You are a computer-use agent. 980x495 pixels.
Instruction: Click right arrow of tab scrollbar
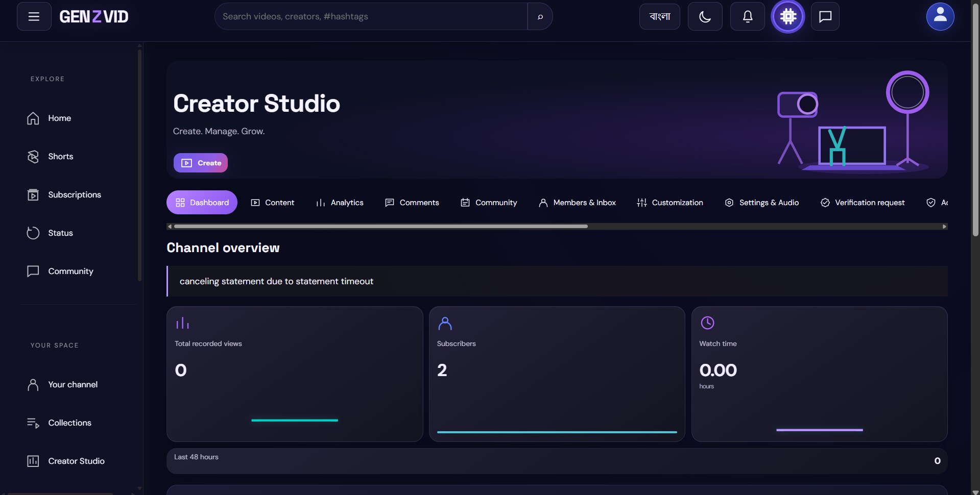coord(944,227)
